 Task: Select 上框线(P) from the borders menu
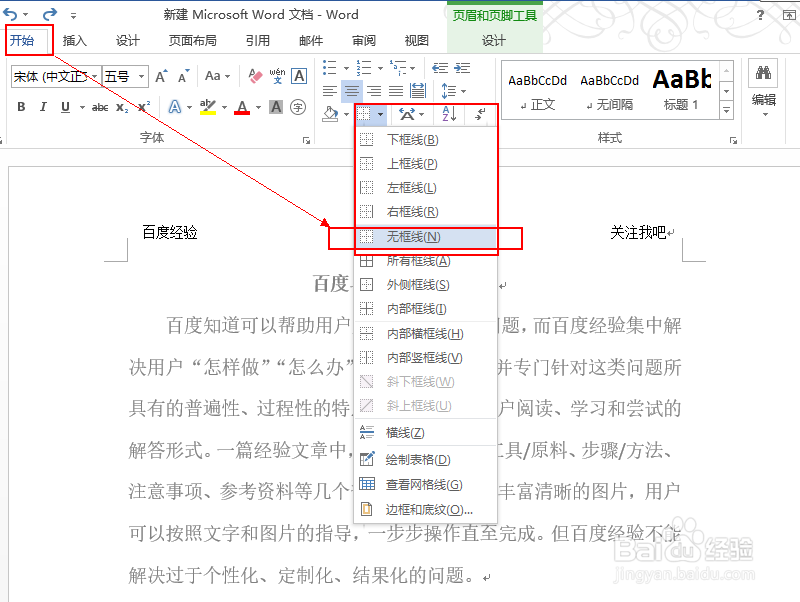426,164
